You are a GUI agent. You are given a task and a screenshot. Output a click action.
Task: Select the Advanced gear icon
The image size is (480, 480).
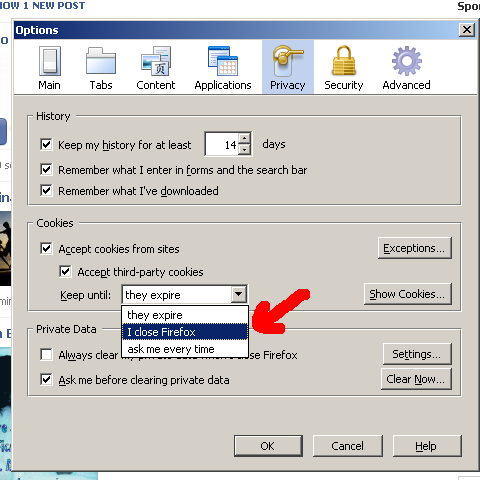click(x=406, y=61)
